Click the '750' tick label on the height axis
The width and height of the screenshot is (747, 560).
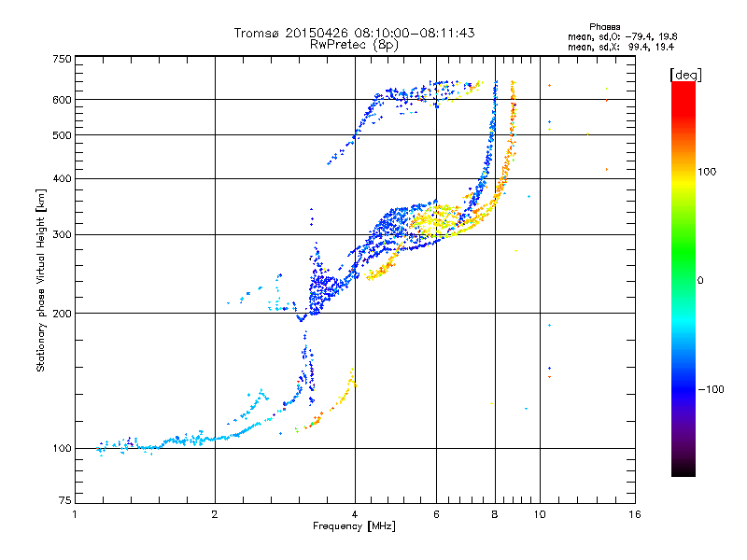pos(62,59)
